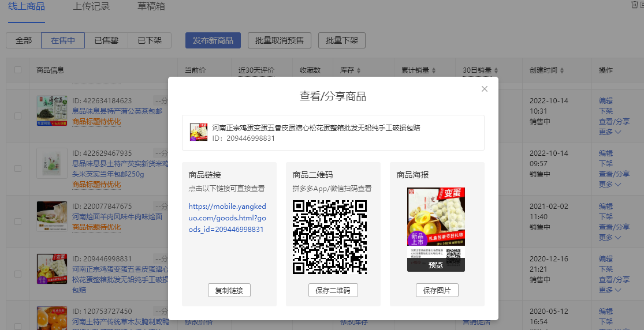Check row for ID 220077847675
This screenshot has height=330, width=644.
pos(18,221)
